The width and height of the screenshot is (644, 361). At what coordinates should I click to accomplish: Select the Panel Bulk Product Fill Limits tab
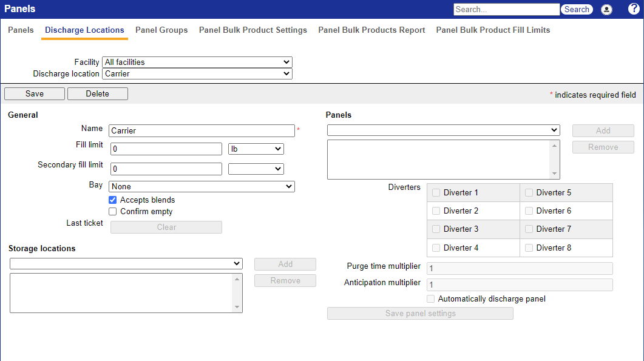(493, 30)
